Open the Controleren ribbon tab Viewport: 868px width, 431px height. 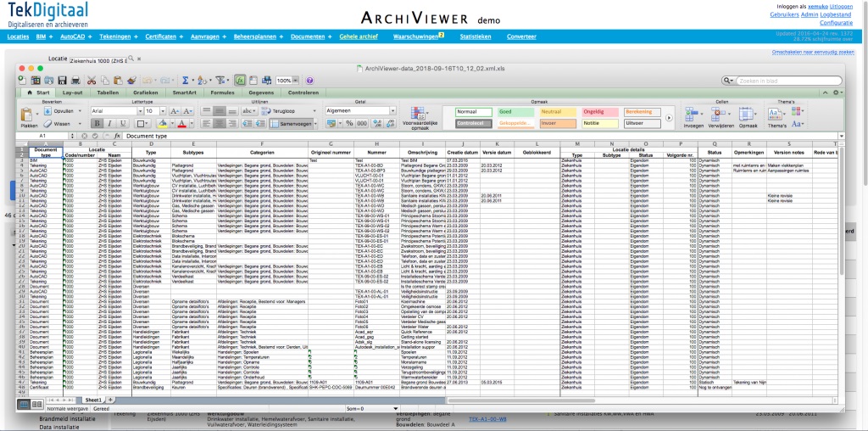pyautogui.click(x=303, y=92)
